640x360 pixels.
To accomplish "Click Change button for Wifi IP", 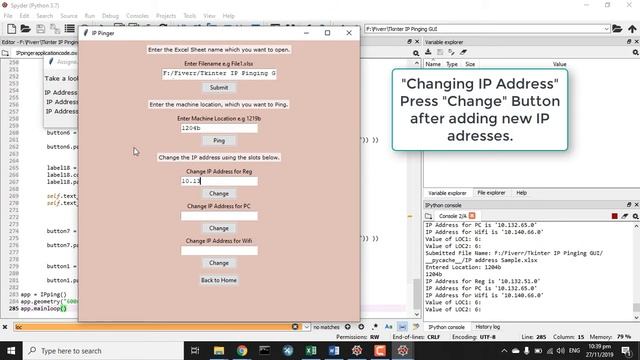I will pyautogui.click(x=219, y=263).
